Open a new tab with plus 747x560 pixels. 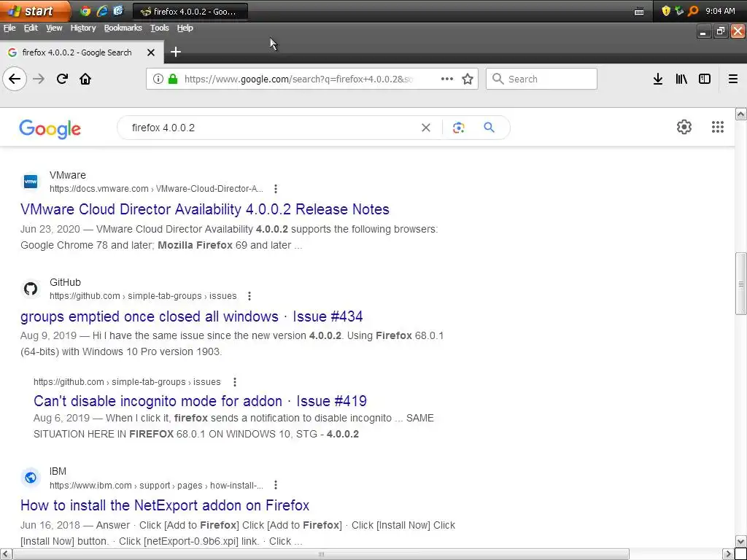point(176,52)
